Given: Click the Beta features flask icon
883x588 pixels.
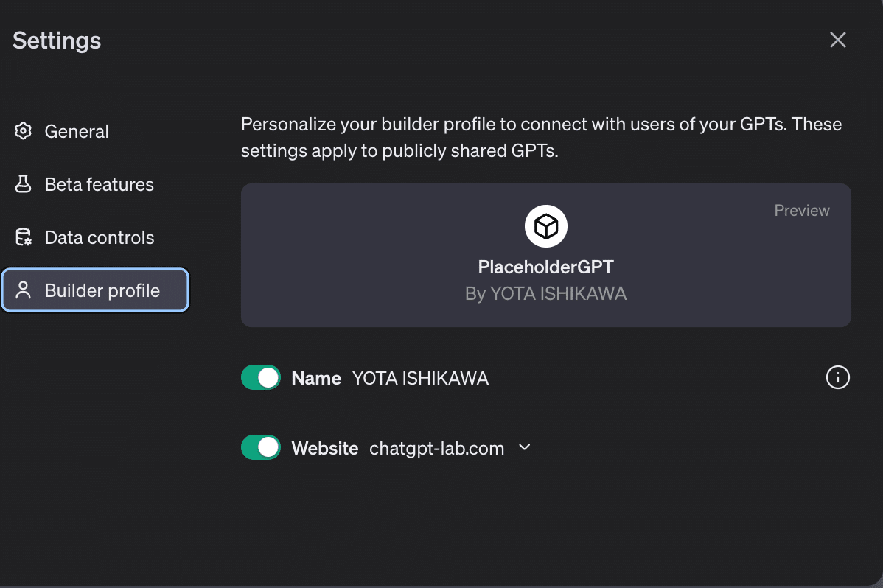Looking at the screenshot, I should click(x=24, y=184).
